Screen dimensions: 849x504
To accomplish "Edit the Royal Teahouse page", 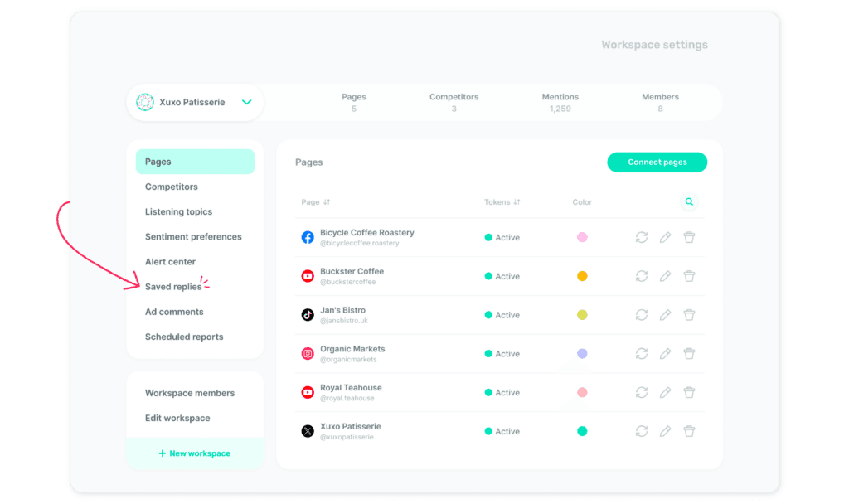I will [x=666, y=392].
